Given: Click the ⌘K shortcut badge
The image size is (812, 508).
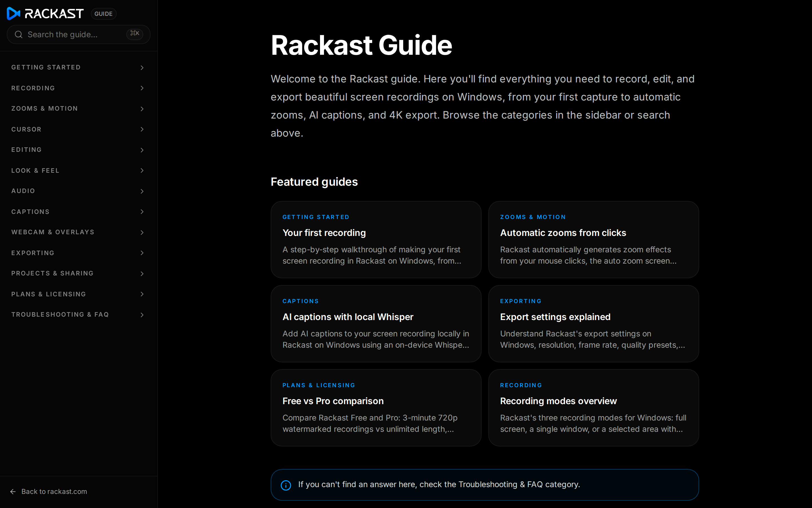Looking at the screenshot, I should 135,34.
